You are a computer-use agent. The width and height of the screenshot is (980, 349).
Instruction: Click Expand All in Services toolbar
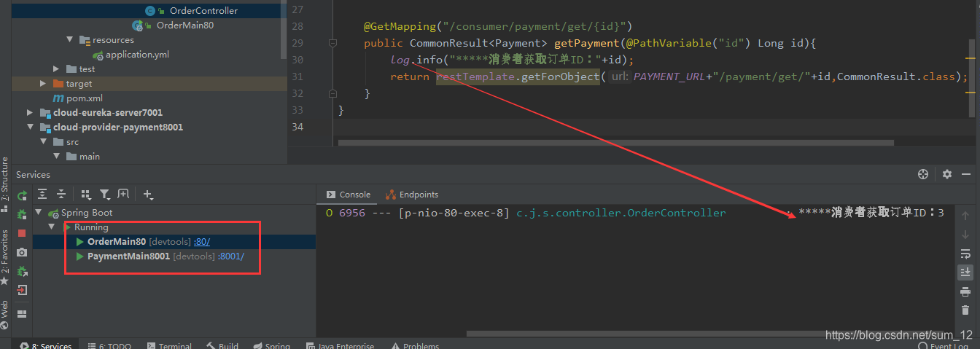pyautogui.click(x=42, y=194)
